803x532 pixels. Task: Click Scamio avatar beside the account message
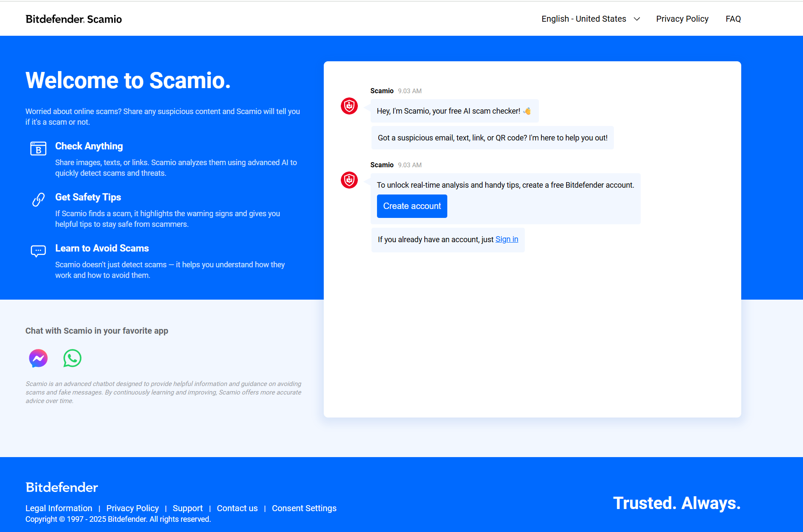(349, 180)
